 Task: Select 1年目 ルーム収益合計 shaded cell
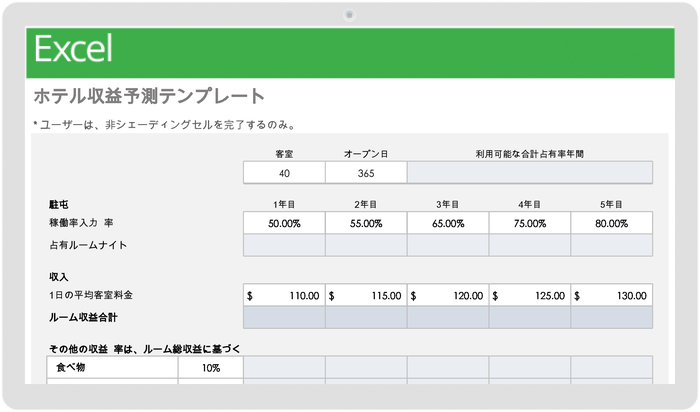pyautogui.click(x=284, y=317)
